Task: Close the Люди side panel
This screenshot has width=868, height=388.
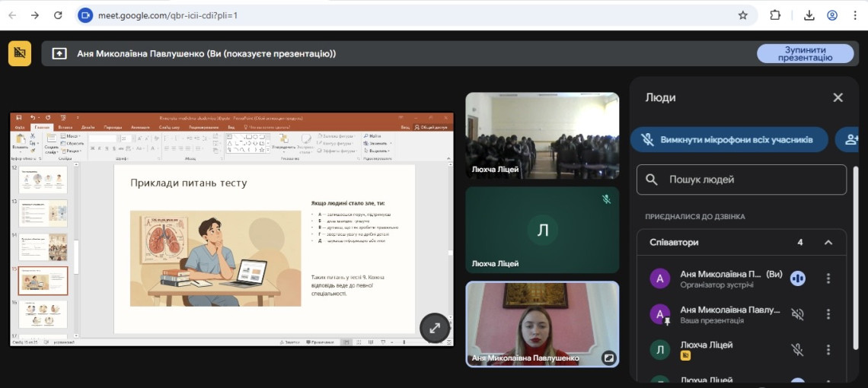Action: click(x=838, y=97)
